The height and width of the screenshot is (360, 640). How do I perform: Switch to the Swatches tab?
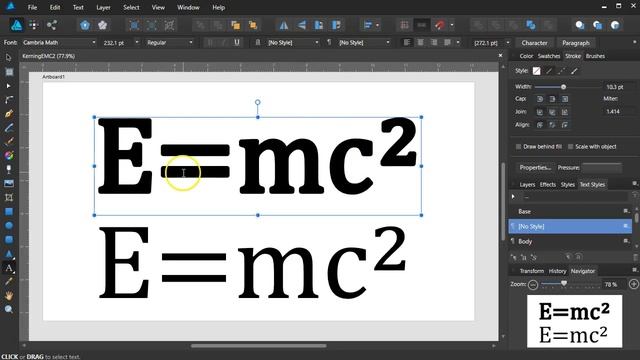(549, 56)
